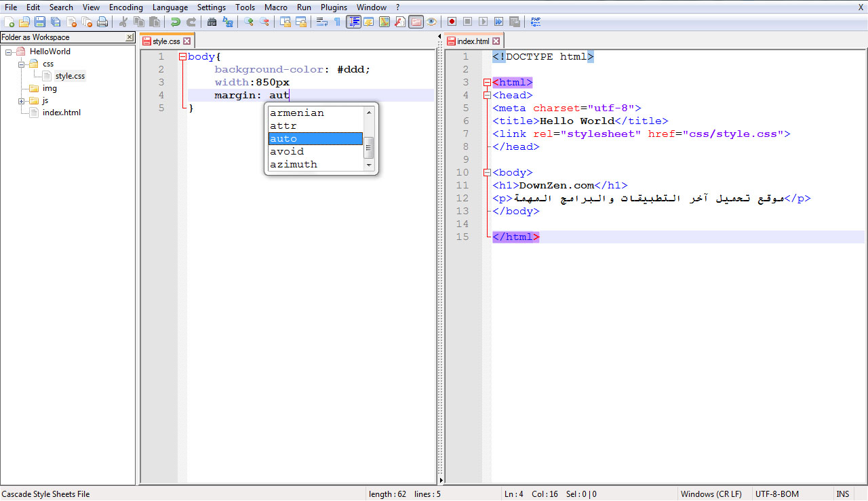
Task: Toggle word wrap in the toolbar
Action: (x=321, y=22)
